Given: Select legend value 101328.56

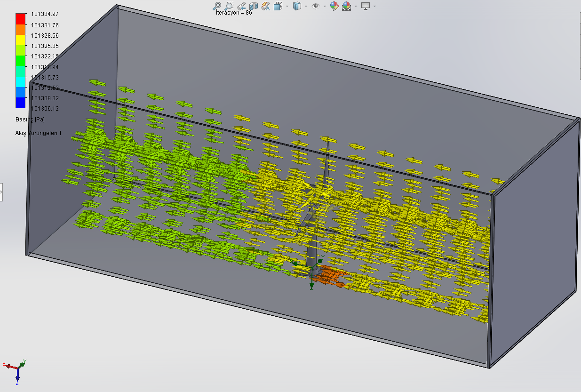Looking at the screenshot, I should pyautogui.click(x=45, y=36).
